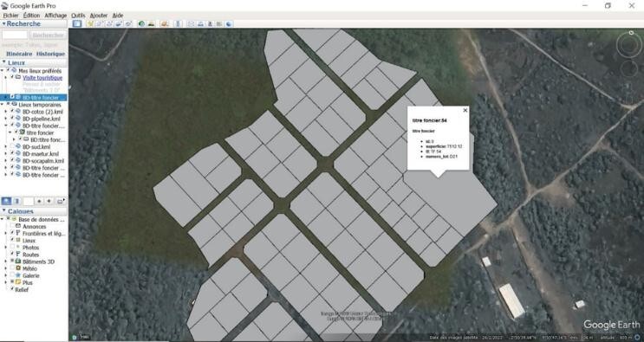Start recording a tour

[128, 23]
